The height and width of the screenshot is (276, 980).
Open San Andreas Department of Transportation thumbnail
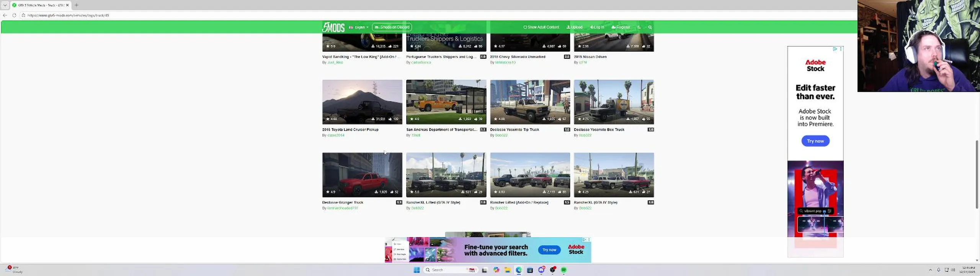(446, 102)
